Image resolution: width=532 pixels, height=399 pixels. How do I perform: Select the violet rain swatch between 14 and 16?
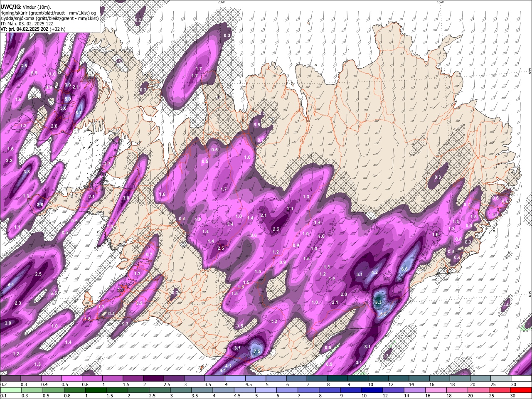(414, 390)
